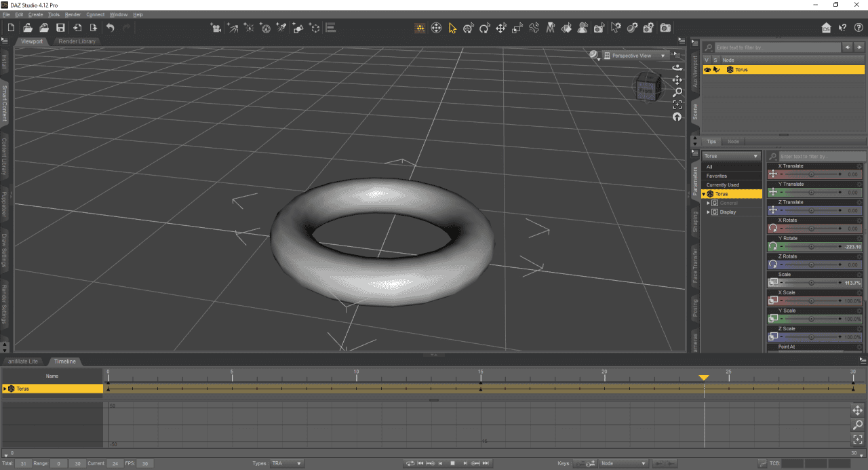This screenshot has width=868, height=470.
Task: Open the Render menu
Action: point(73,14)
